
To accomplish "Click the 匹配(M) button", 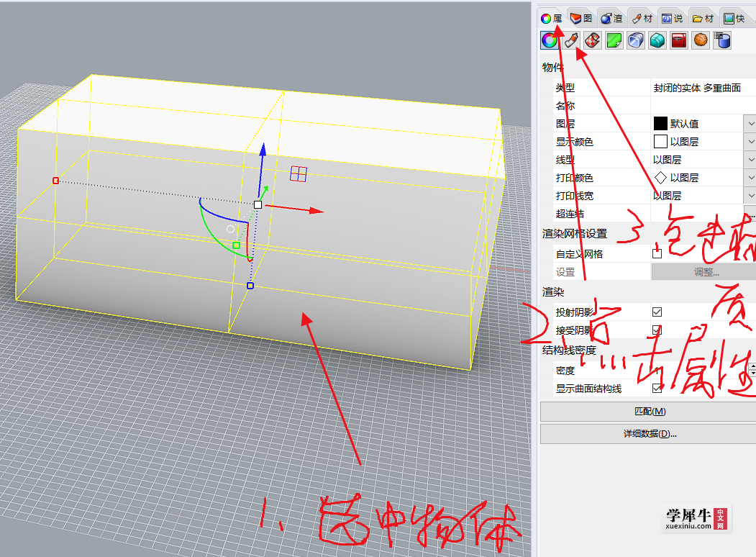I will 648,412.
